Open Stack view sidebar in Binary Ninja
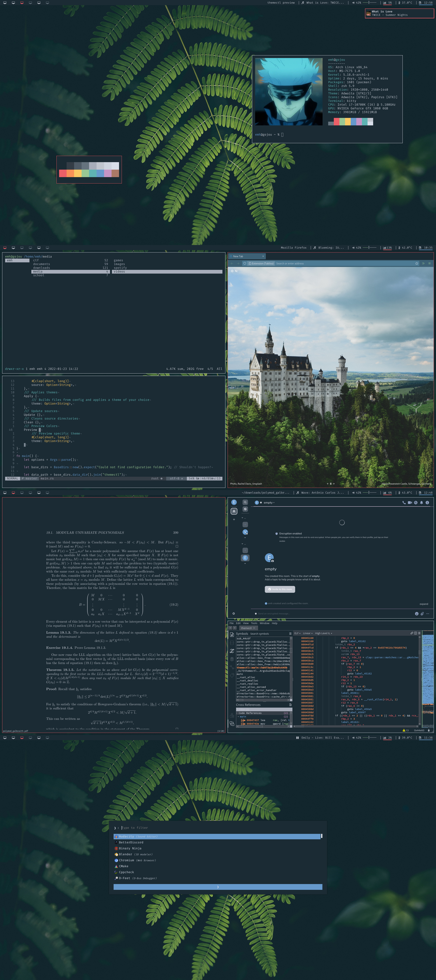This screenshot has width=436, height=980. 232,659
